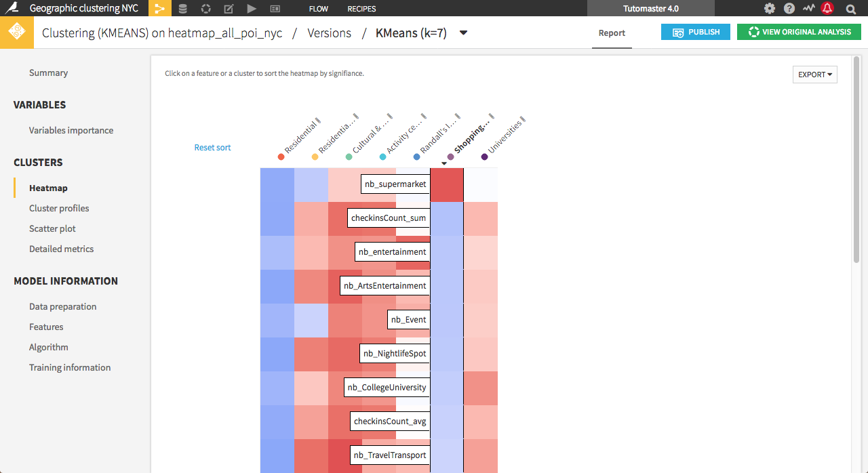Open the Notebooks pencil icon in top bar

(229, 9)
